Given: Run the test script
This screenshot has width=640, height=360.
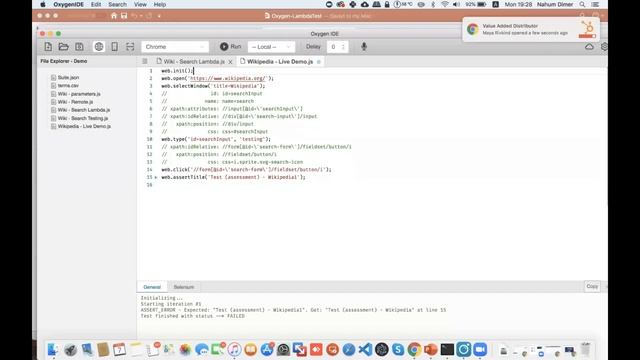Looking at the screenshot, I should pos(230,47).
